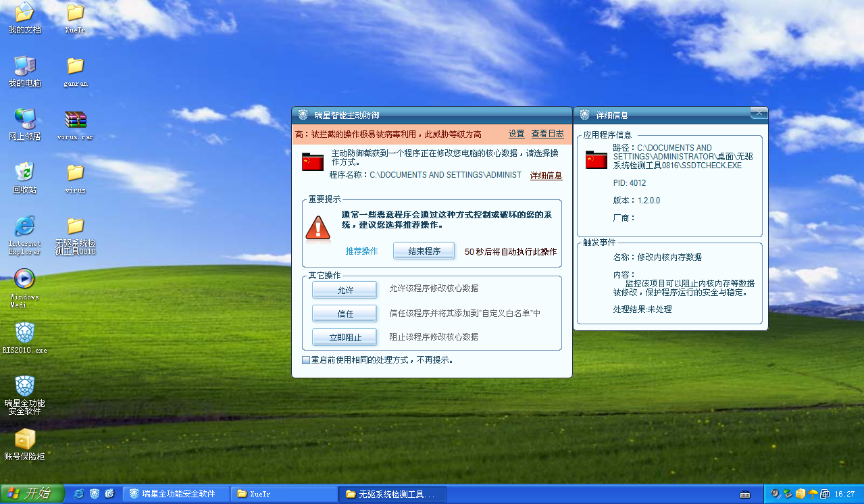Click the keyboard icon in the taskbar language area
This screenshot has height=504, width=864.
coord(745,494)
